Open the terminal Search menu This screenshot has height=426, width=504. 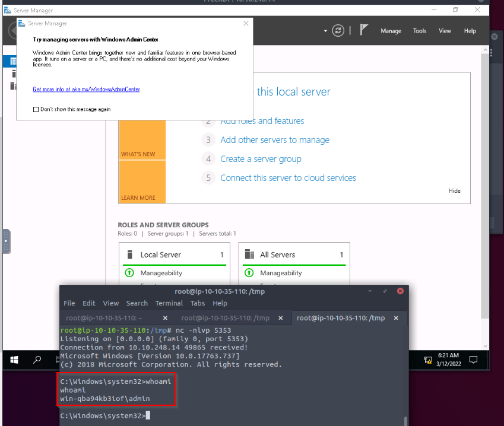coord(137,303)
